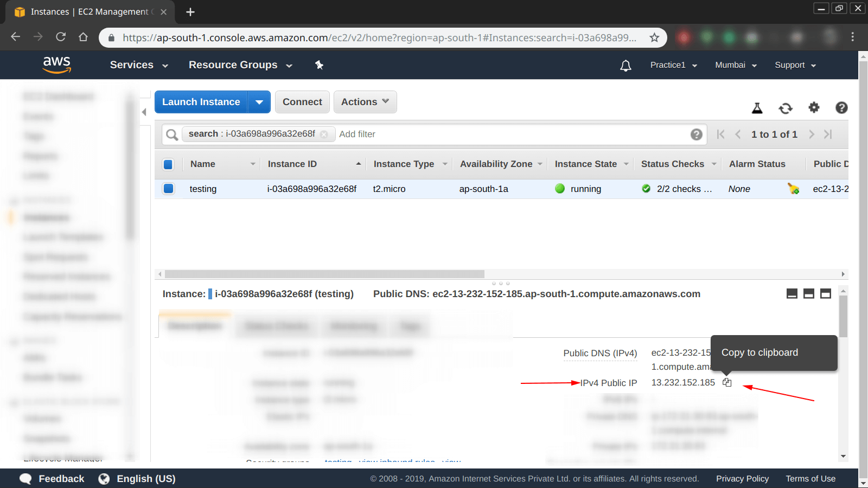The image size is (868, 488).
Task: Navigate back in browser
Action: click(16, 37)
